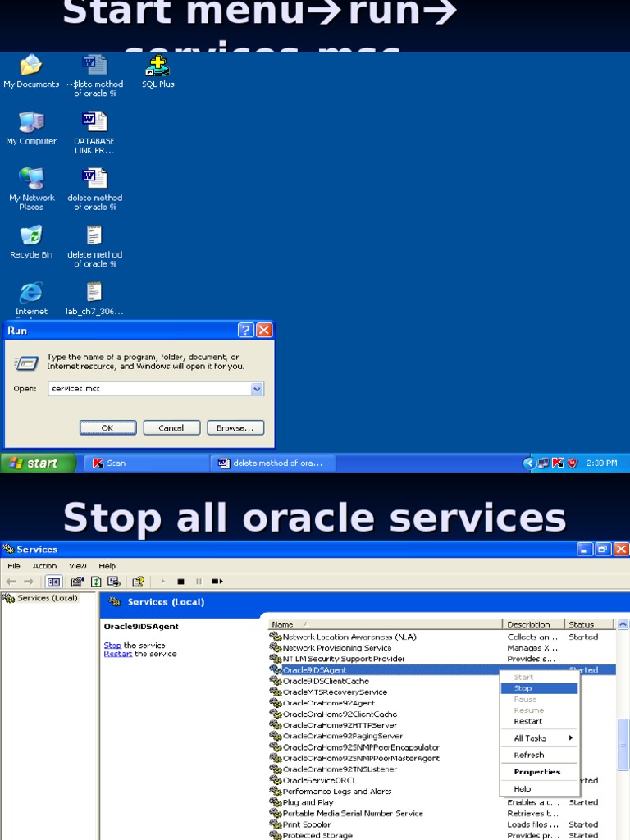Open My Computer desktop icon

31,129
